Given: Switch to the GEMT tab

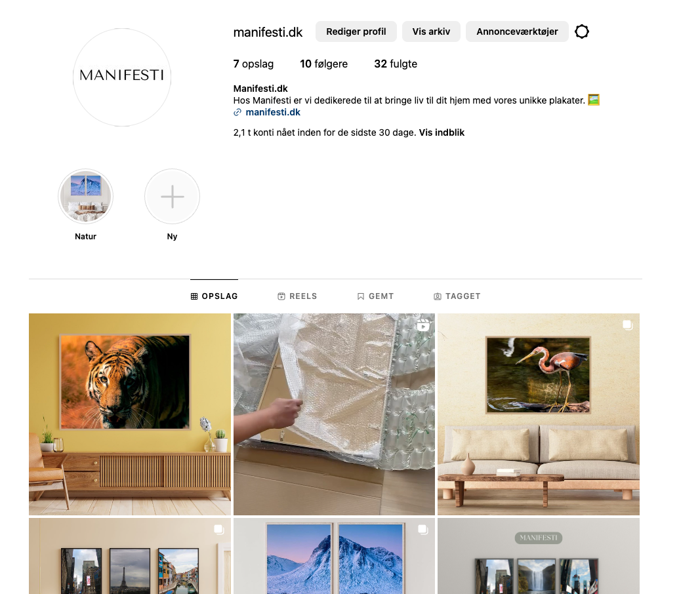Looking at the screenshot, I should point(375,296).
